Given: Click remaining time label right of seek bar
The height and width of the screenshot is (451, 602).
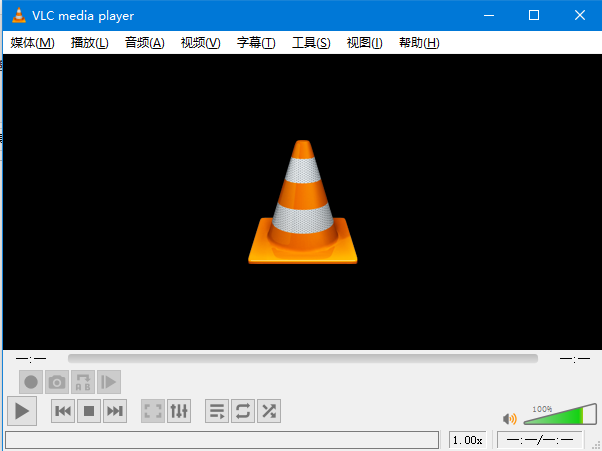Looking at the screenshot, I should tap(575, 359).
